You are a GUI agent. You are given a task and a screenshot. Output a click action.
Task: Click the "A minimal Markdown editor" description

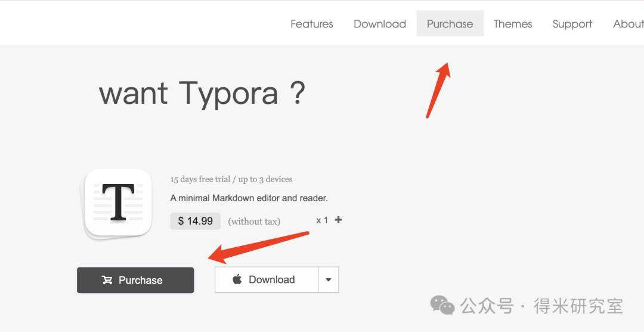(x=249, y=198)
